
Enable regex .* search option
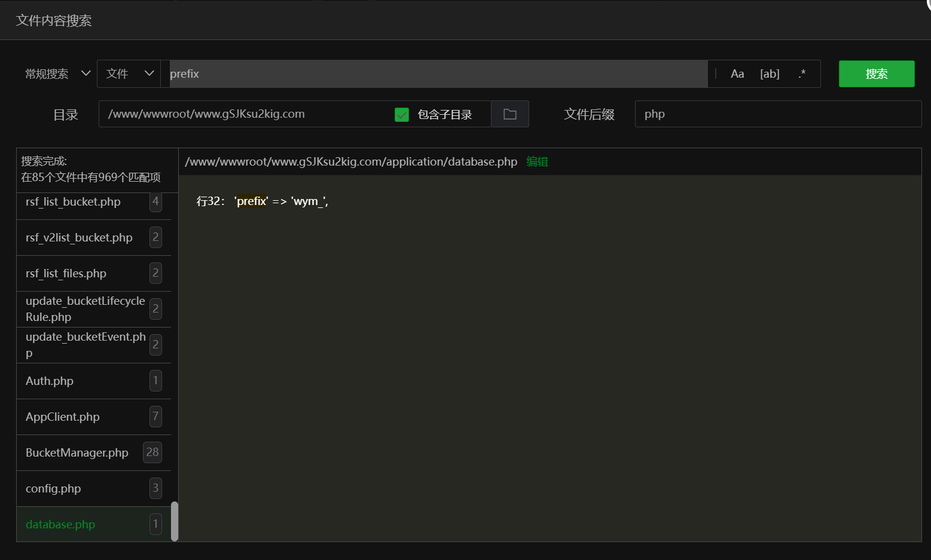(802, 74)
